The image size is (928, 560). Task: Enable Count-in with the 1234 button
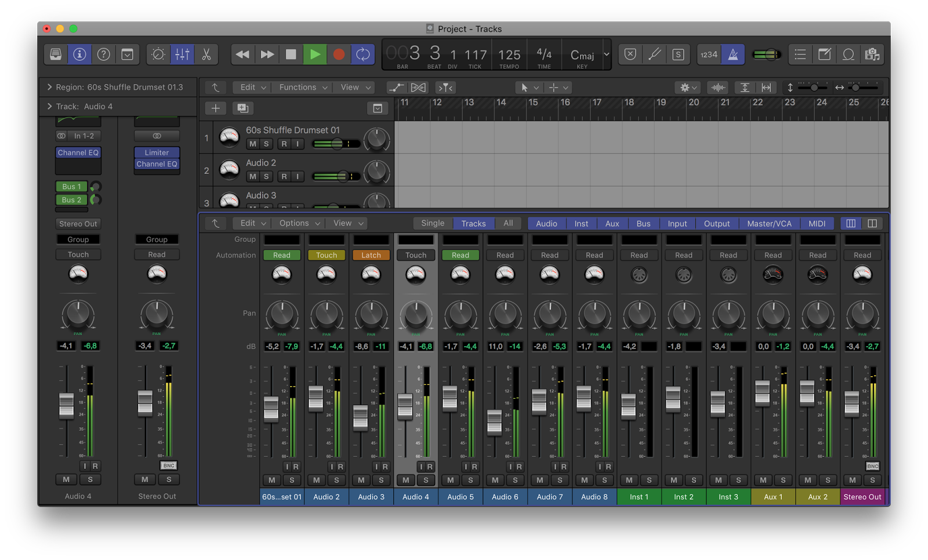tap(709, 54)
